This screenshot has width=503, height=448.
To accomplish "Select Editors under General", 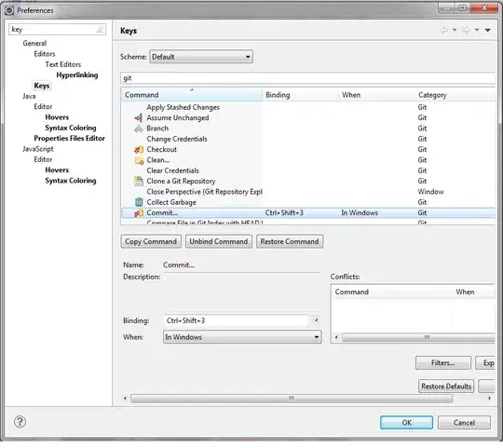I will (x=45, y=54).
